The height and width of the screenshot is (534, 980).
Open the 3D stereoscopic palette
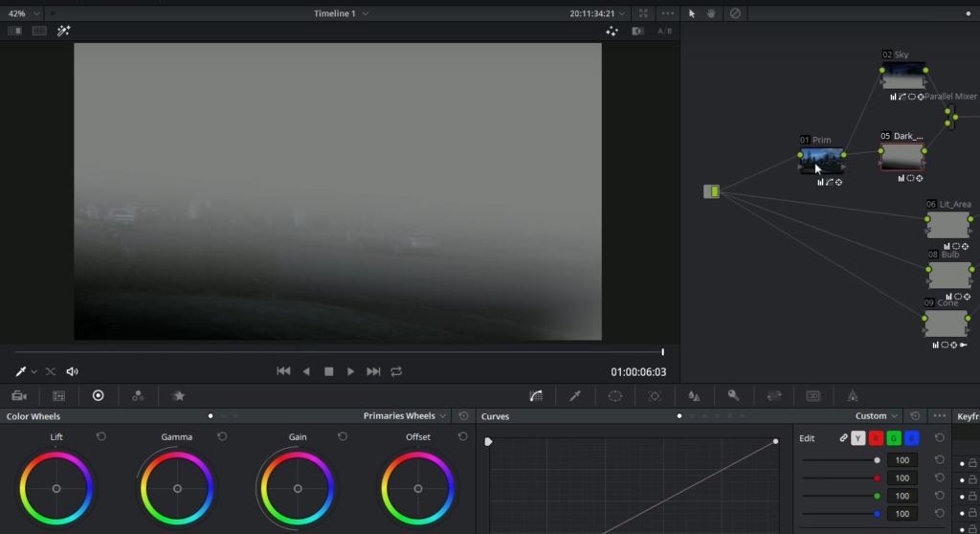tap(813, 396)
